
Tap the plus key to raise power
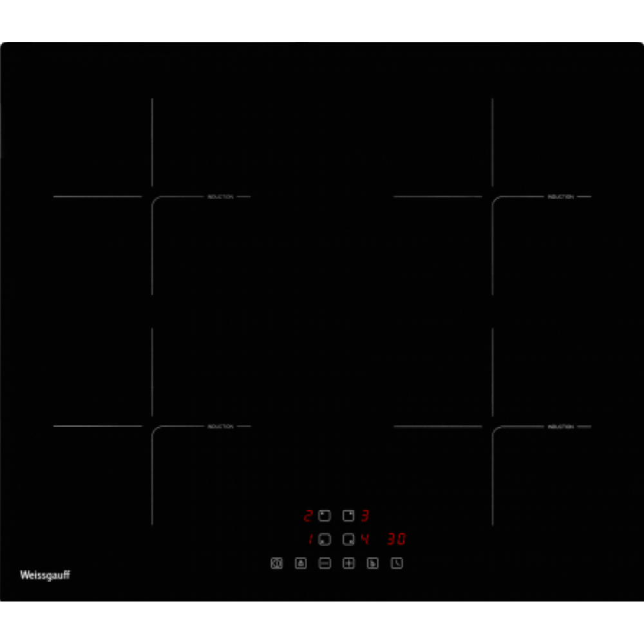(x=348, y=563)
